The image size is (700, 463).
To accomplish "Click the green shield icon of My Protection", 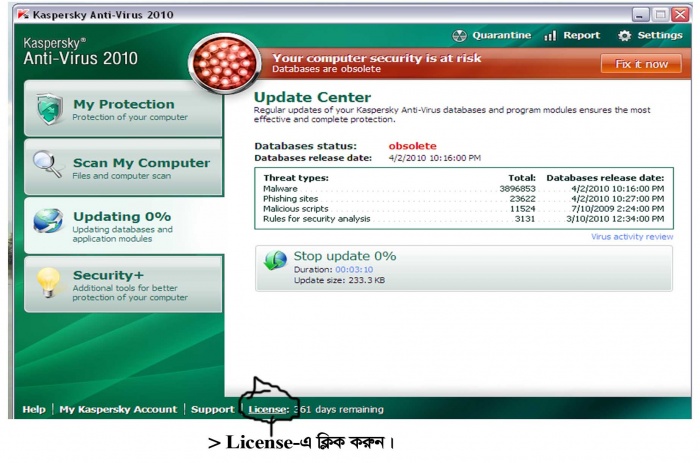I will coord(50,108).
